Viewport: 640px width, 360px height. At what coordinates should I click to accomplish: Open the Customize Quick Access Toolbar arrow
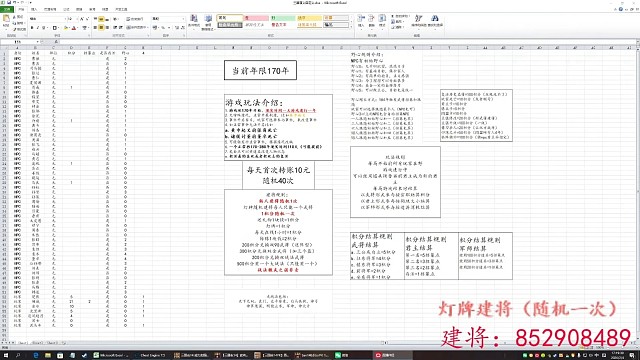31,2
